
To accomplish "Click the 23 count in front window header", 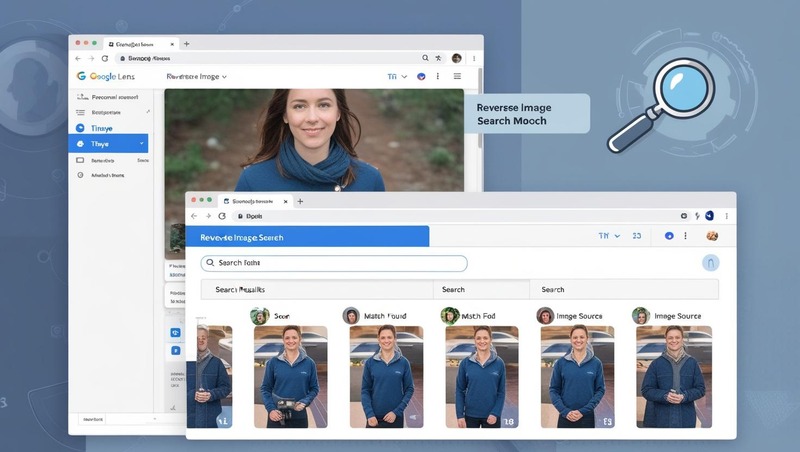I will tap(637, 236).
